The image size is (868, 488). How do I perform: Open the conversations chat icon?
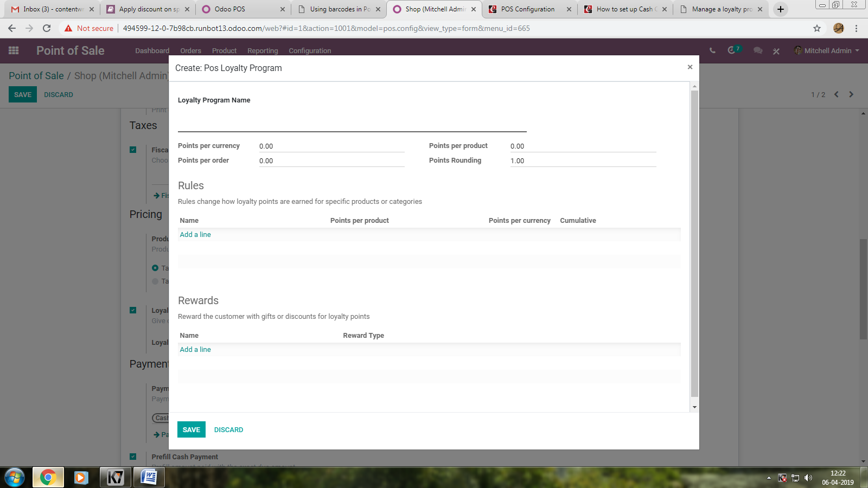(x=758, y=50)
